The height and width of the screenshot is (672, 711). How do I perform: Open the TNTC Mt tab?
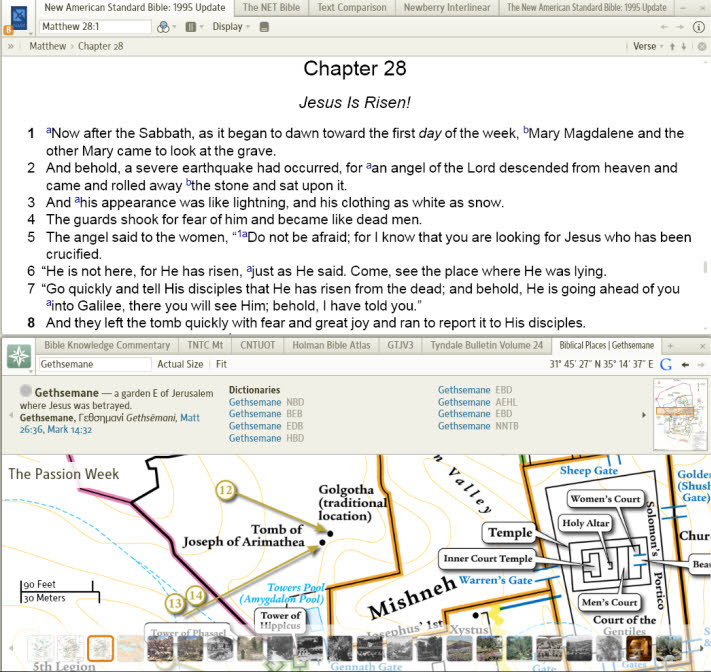[x=205, y=346]
